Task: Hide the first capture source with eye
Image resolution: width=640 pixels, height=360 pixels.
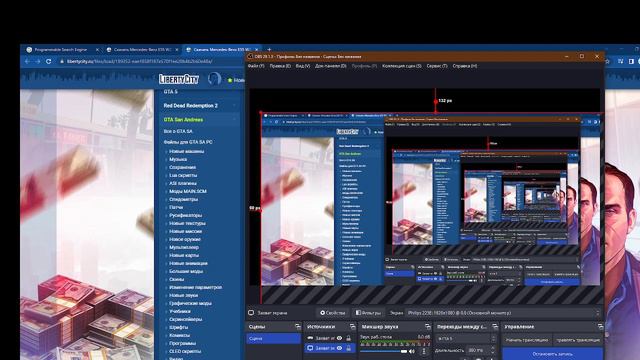Action: (x=339, y=338)
